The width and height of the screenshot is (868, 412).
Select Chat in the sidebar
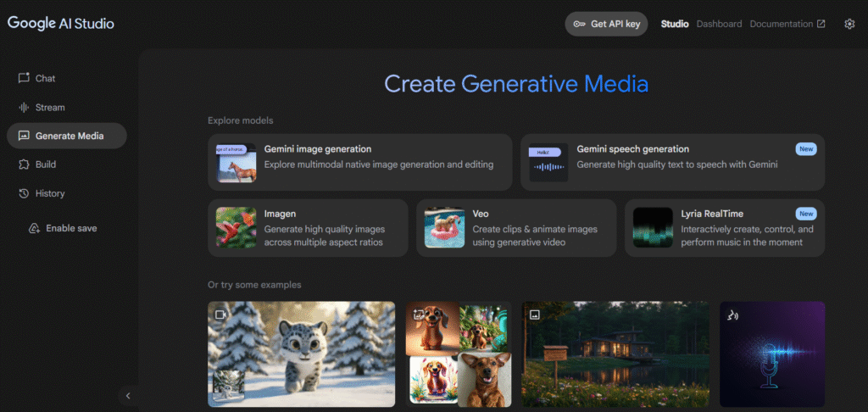(67, 78)
